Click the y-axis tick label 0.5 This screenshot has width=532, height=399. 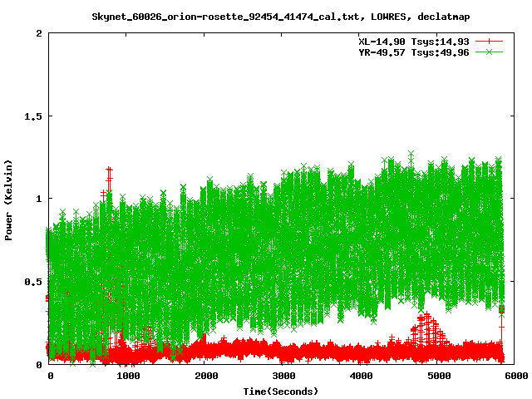33,282
